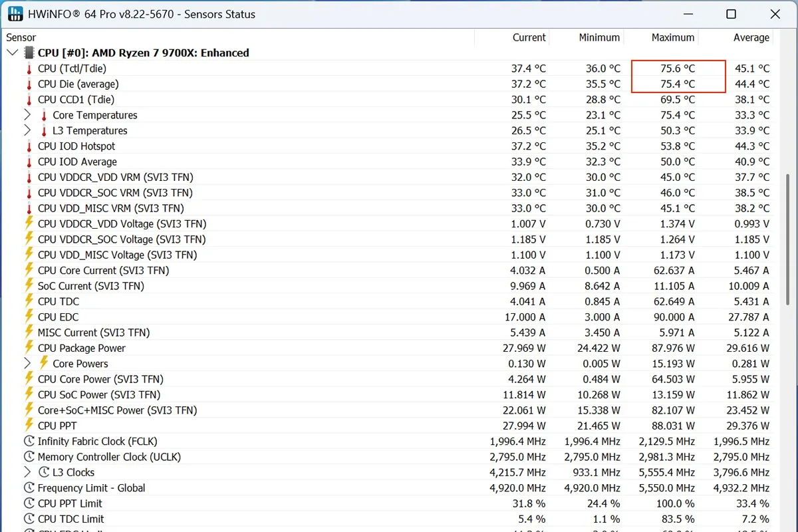
Task: Click the lightning icon beside Core Powers
Action: 44,363
